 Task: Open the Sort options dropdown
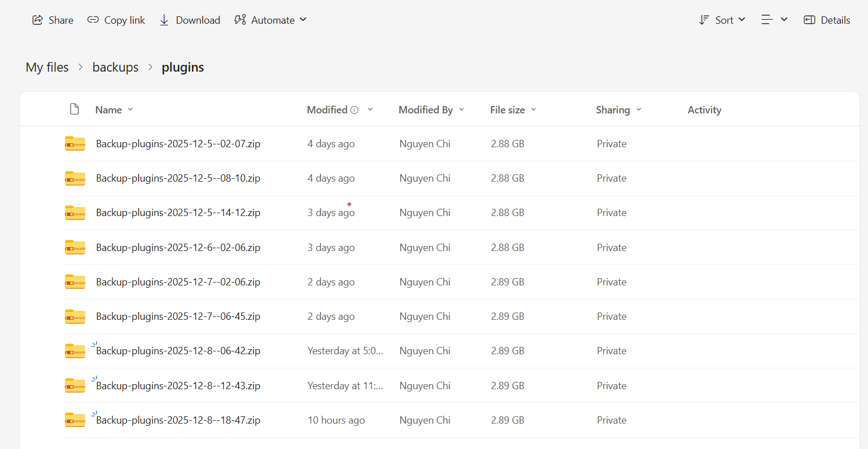tap(722, 20)
